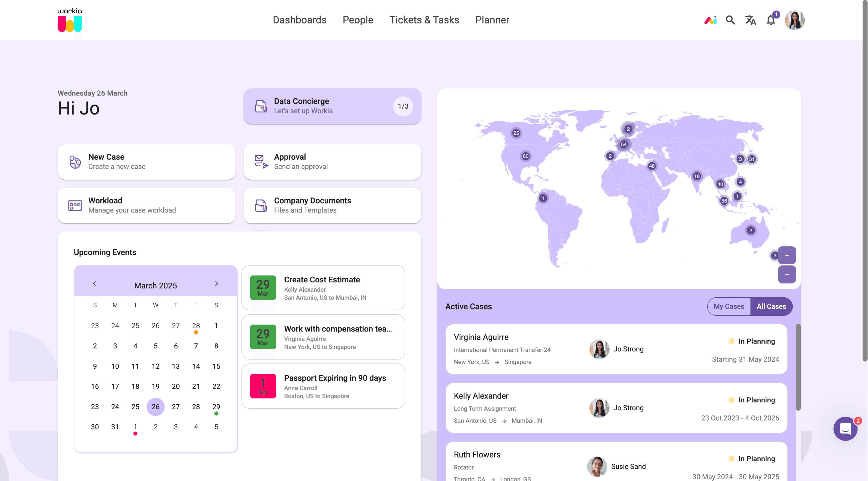This screenshot has height=481, width=868.
Task: Switch to My Cases
Action: pos(728,306)
